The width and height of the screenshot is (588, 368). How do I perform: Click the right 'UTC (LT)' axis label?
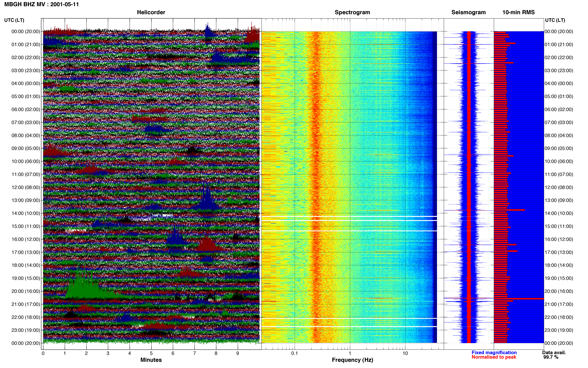pyautogui.click(x=555, y=20)
